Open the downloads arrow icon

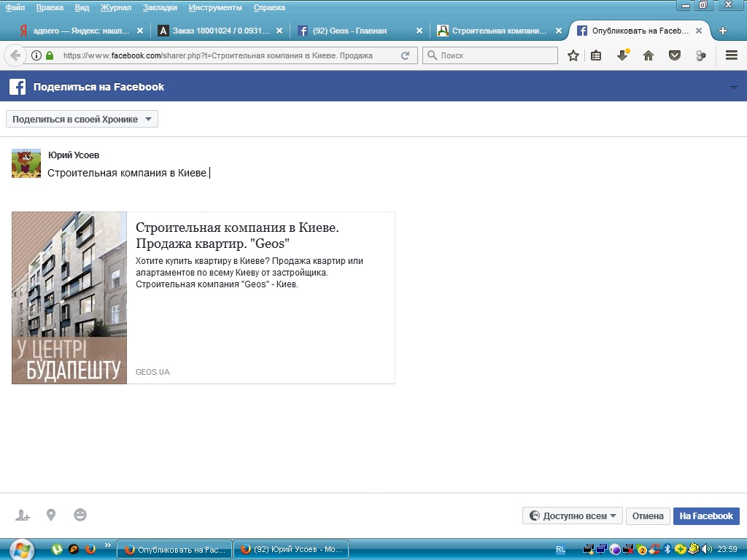[x=623, y=55]
